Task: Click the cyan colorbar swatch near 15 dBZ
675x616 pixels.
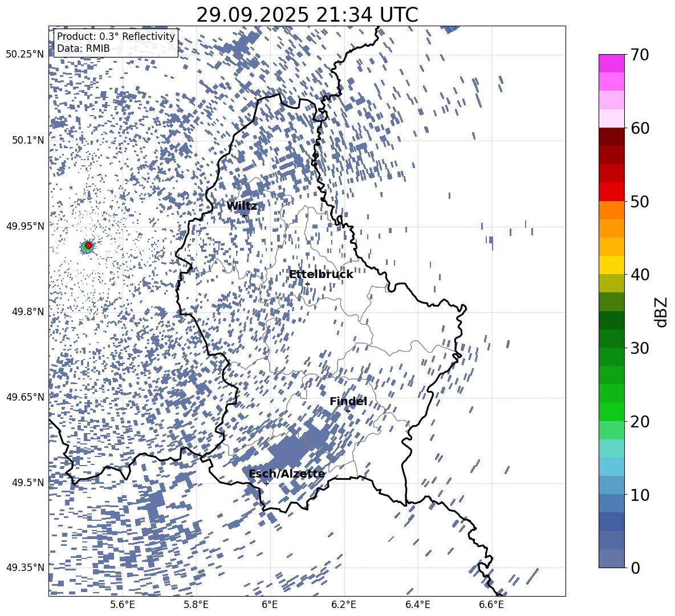Action: tap(611, 448)
